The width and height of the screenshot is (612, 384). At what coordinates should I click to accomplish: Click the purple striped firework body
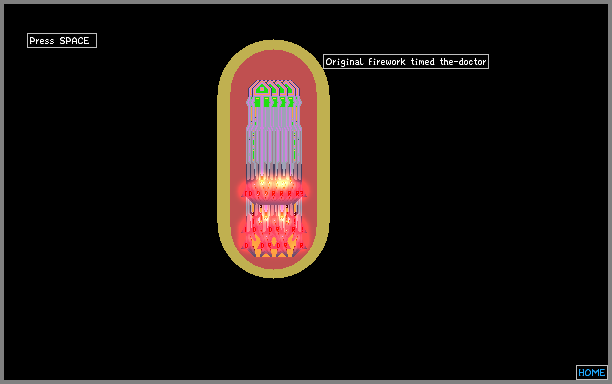point(274,135)
